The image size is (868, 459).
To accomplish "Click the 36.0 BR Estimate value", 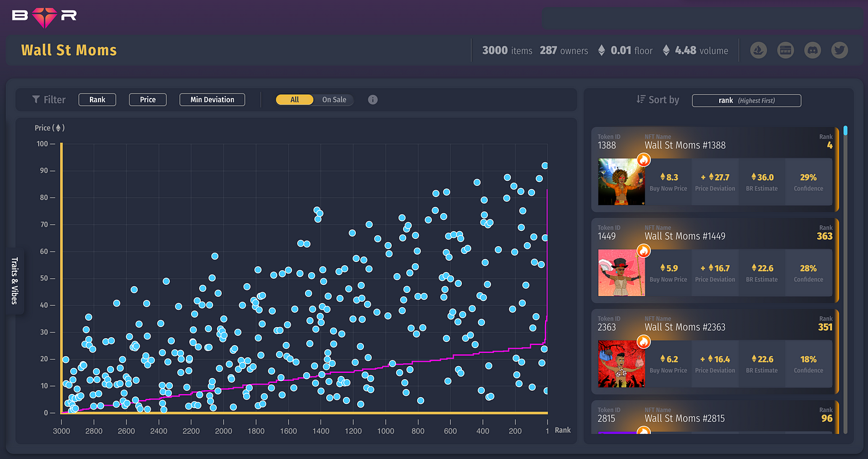I will tap(762, 178).
